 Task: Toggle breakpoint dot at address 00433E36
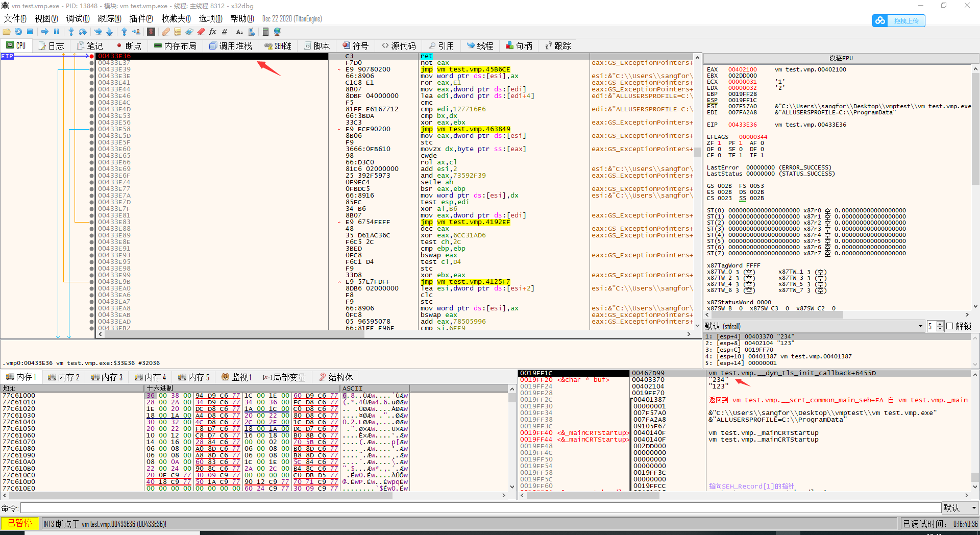91,56
